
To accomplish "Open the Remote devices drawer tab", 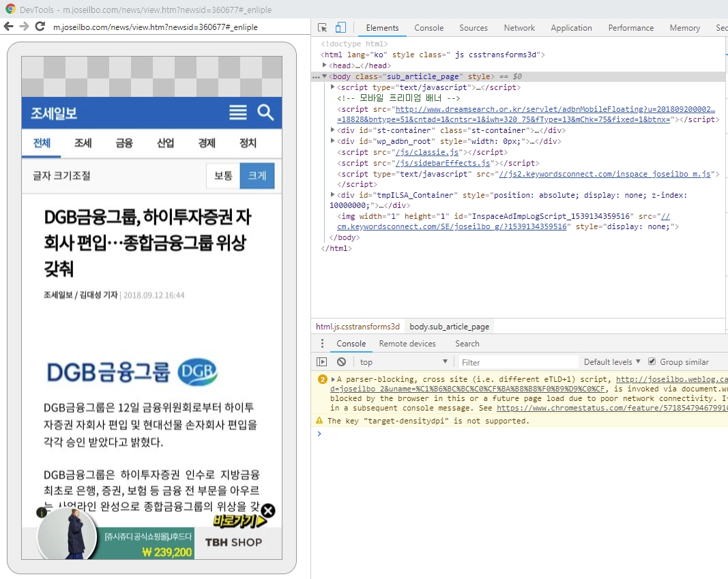I will pyautogui.click(x=407, y=343).
